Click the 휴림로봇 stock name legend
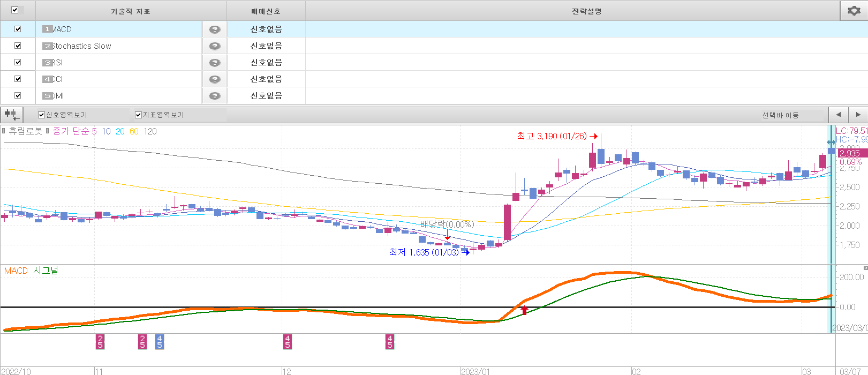Image resolution: width=868 pixels, height=375 pixels. pyautogui.click(x=25, y=131)
